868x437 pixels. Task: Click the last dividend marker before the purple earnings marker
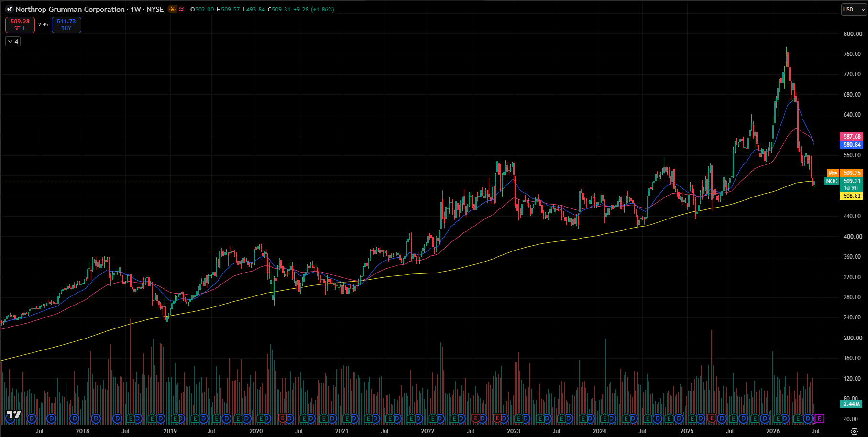(x=808, y=418)
